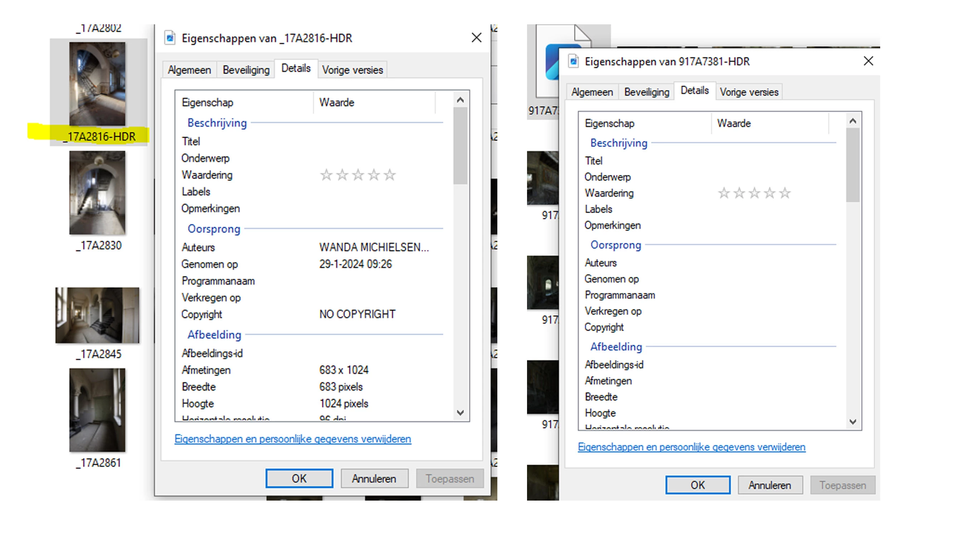
Task: Click Annuleren in the 917A7381-HDR dialog
Action: tap(770, 485)
